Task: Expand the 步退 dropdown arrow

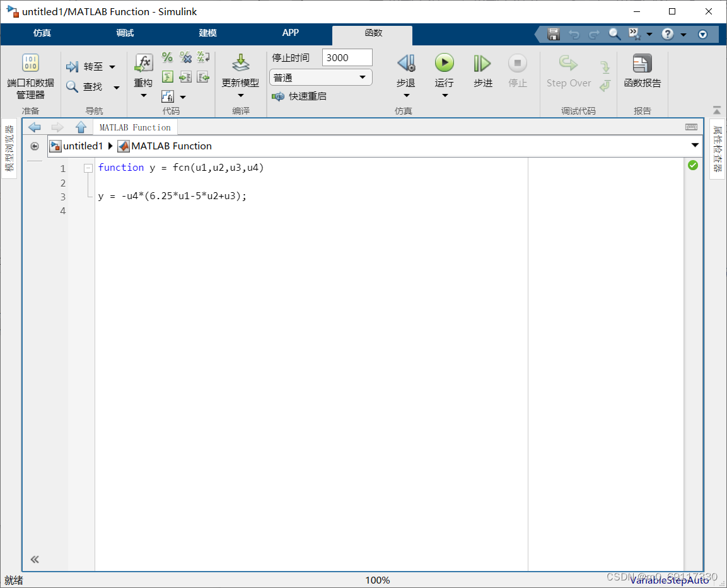Action: [406, 95]
